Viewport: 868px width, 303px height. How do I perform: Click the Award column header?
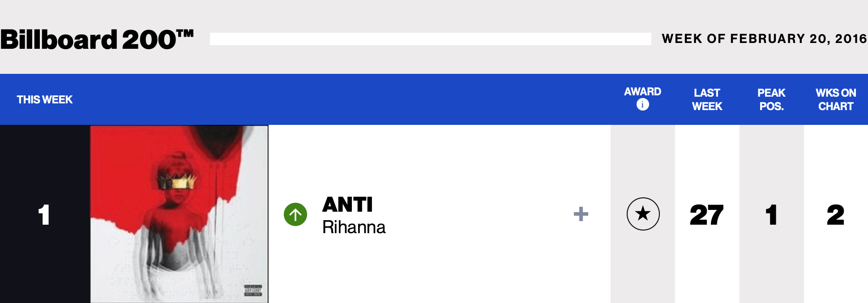[642, 92]
